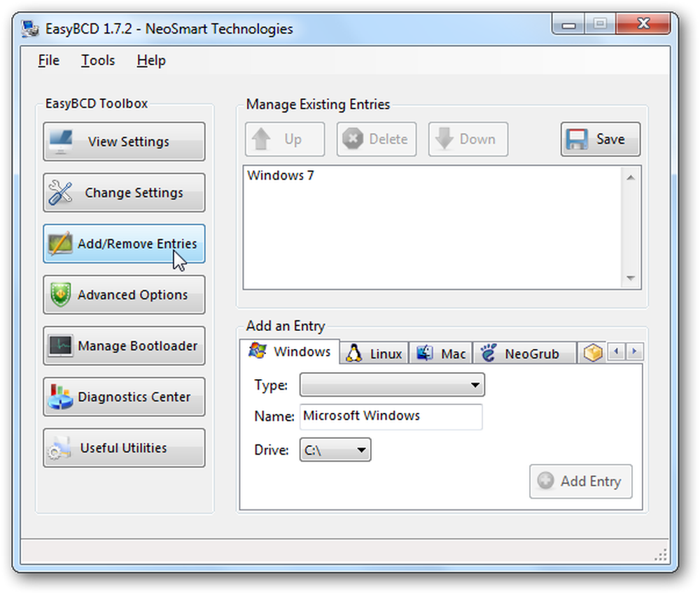Switch to the Linux tab

375,354
